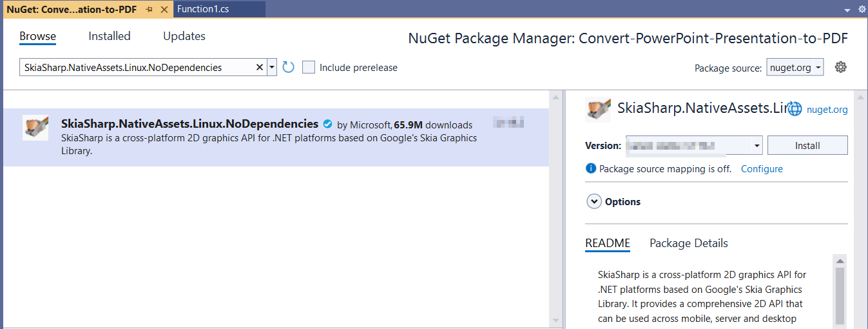868x329 pixels.
Task: Open the Updates tab
Action: click(x=184, y=36)
